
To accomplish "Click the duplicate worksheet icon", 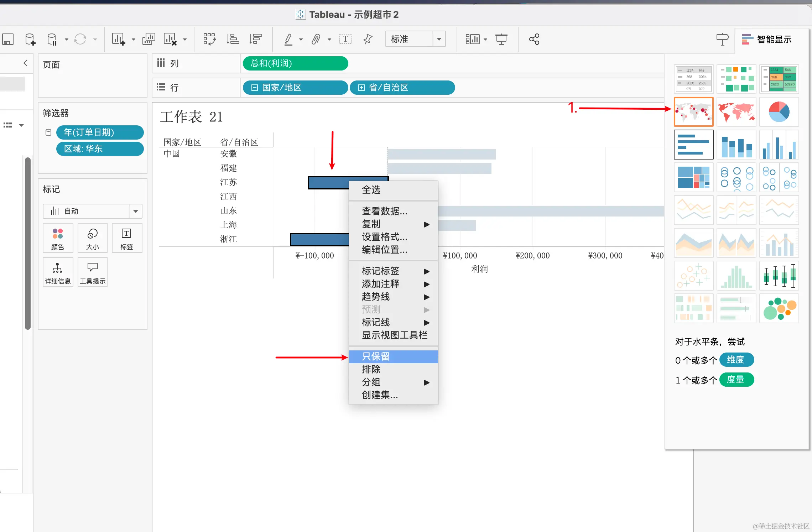I will (149, 39).
